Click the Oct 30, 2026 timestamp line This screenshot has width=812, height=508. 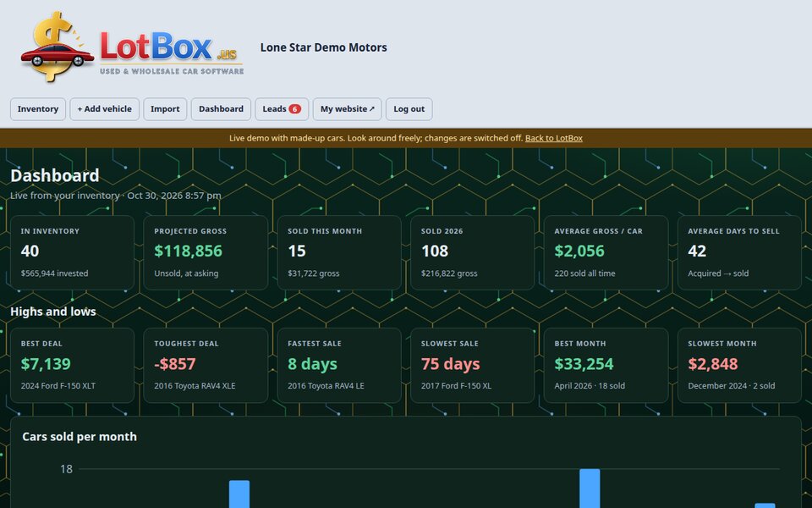click(116, 196)
